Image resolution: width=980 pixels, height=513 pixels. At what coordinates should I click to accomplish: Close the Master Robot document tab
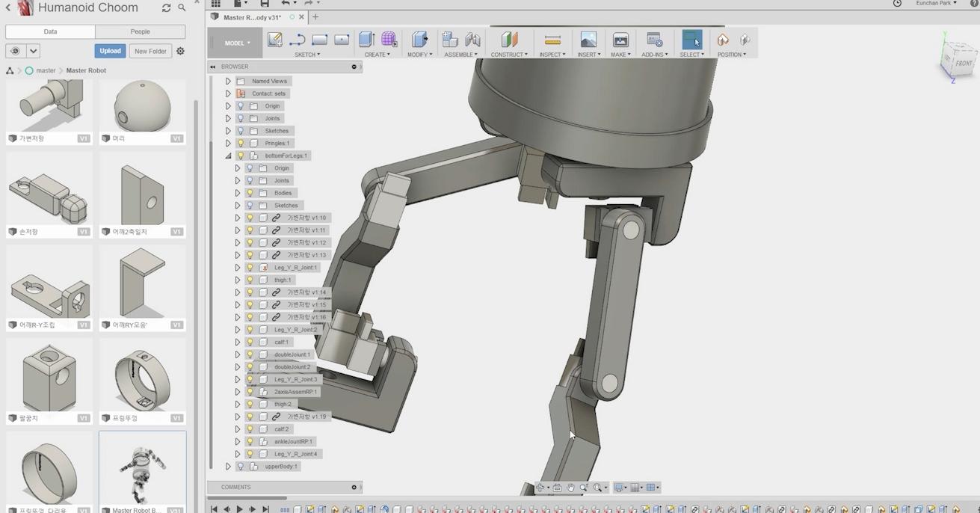pos(301,16)
